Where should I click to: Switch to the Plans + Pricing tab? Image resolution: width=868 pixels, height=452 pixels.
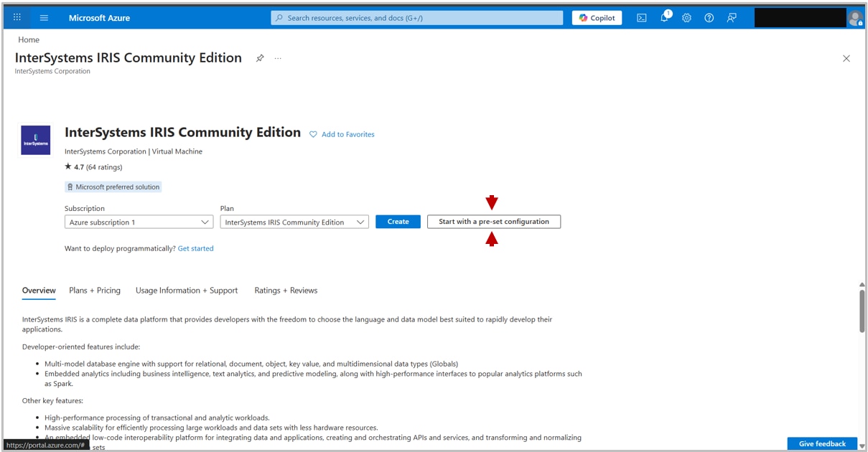94,291
